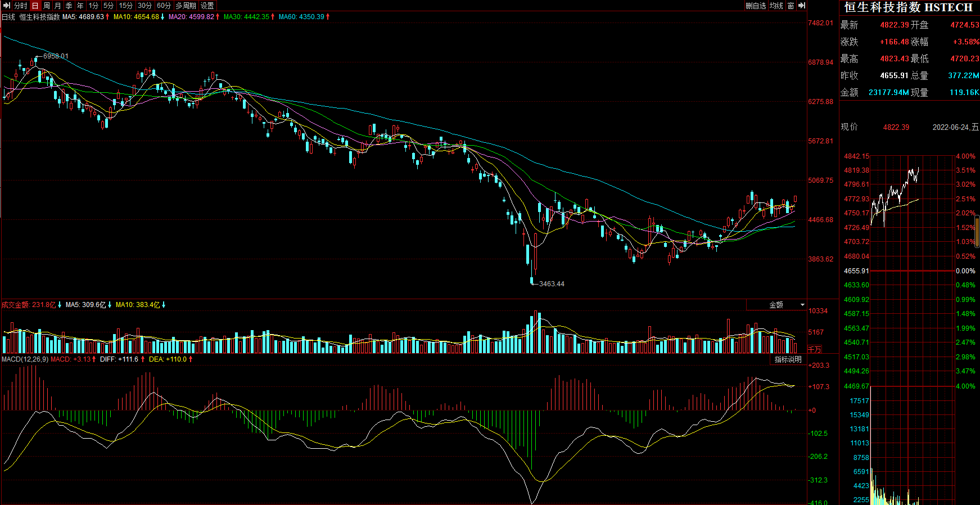Switch to the 1分 minute chart
The height and width of the screenshot is (505, 980).
[93, 6]
